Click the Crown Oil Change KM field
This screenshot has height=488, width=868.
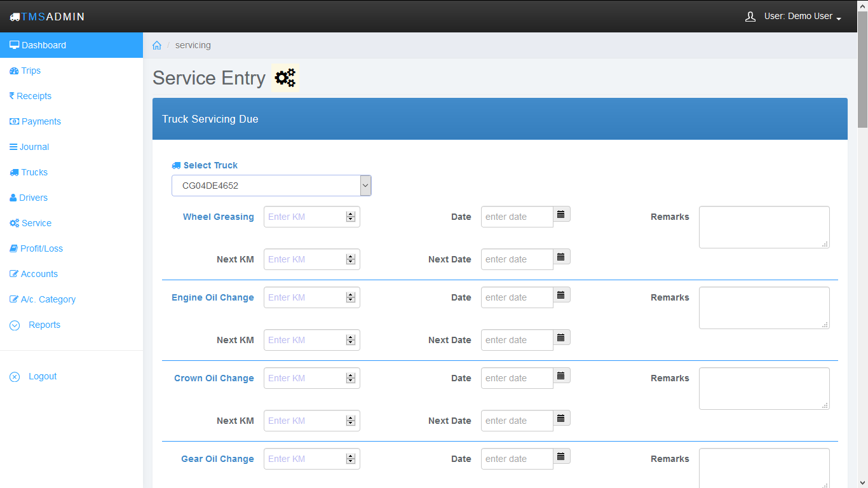pyautogui.click(x=304, y=378)
